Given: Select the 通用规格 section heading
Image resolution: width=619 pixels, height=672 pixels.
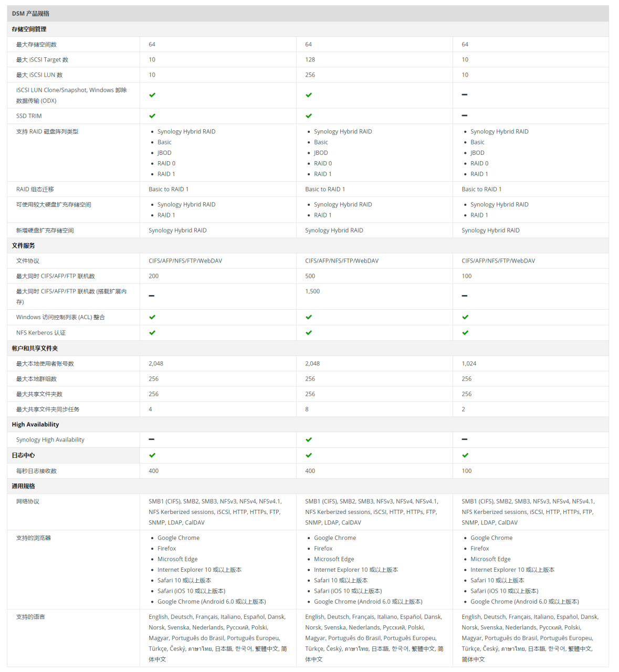Looking at the screenshot, I should pyautogui.click(x=24, y=486).
